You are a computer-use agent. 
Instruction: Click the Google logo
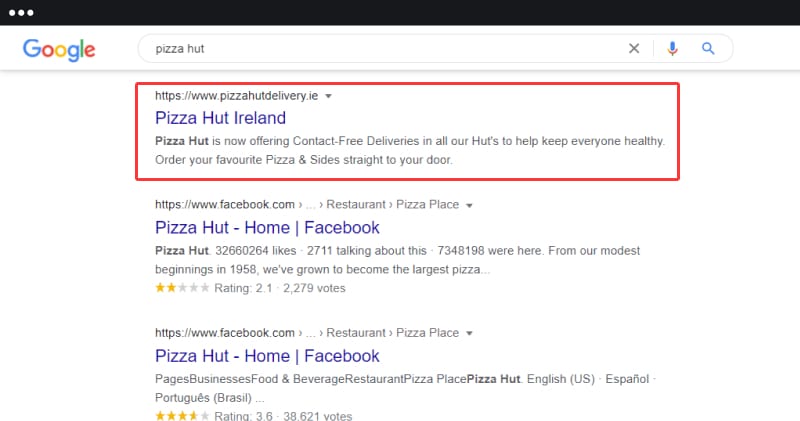pos(59,49)
